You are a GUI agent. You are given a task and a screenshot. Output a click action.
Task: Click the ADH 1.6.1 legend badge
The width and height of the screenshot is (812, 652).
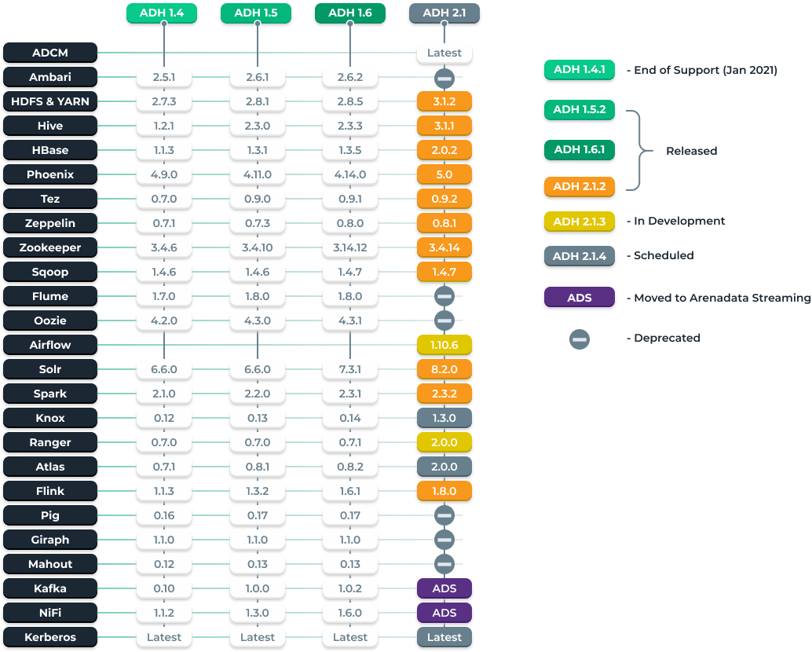point(580,150)
